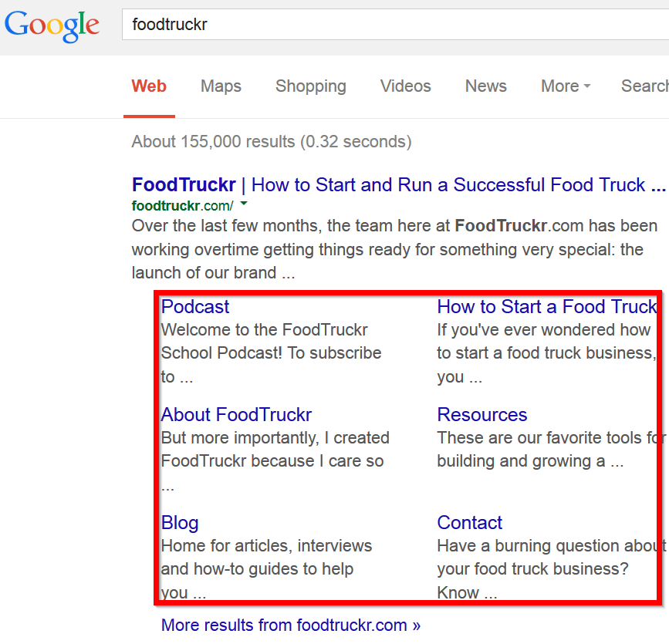Focus the search box containing foodtruckr
This screenshot has width=669, height=644.
click(396, 25)
